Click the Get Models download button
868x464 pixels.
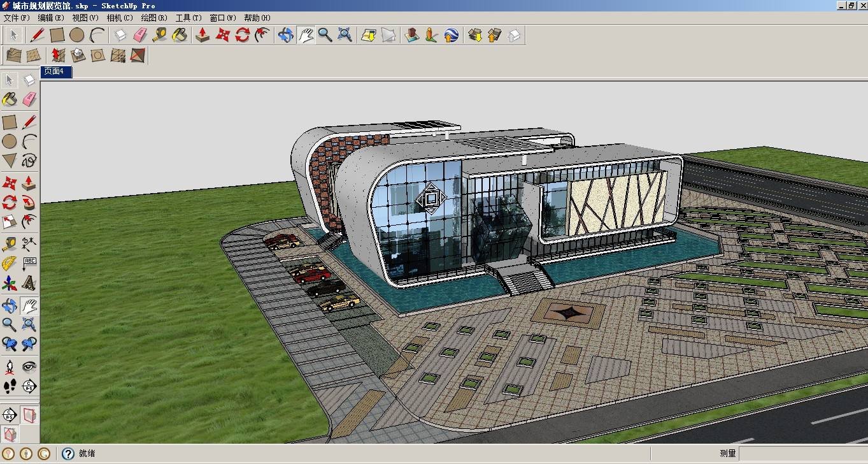[474, 35]
